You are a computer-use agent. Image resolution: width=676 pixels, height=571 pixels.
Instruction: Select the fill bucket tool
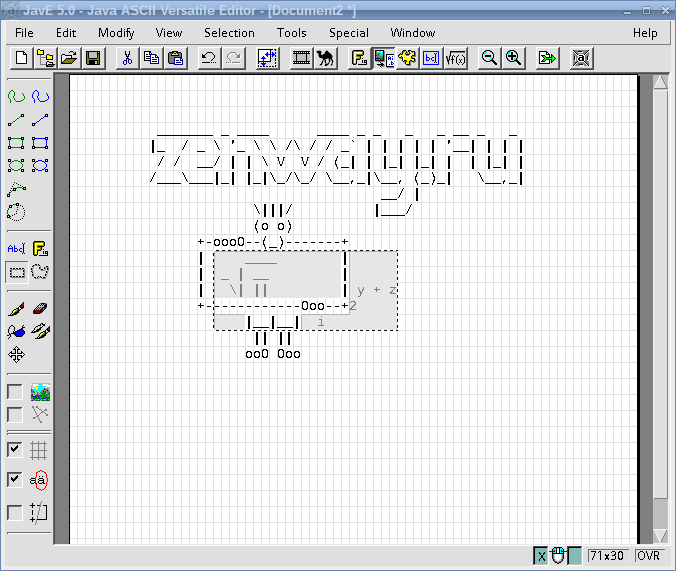click(x=16, y=332)
